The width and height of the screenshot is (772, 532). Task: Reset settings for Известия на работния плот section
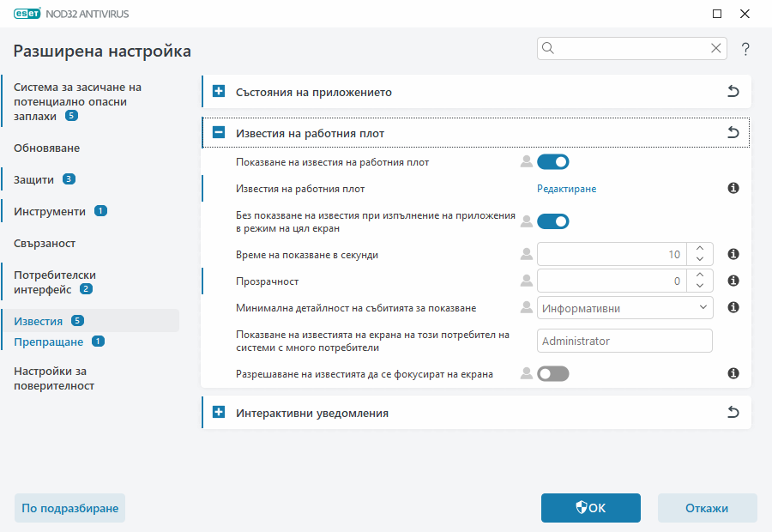tap(733, 133)
